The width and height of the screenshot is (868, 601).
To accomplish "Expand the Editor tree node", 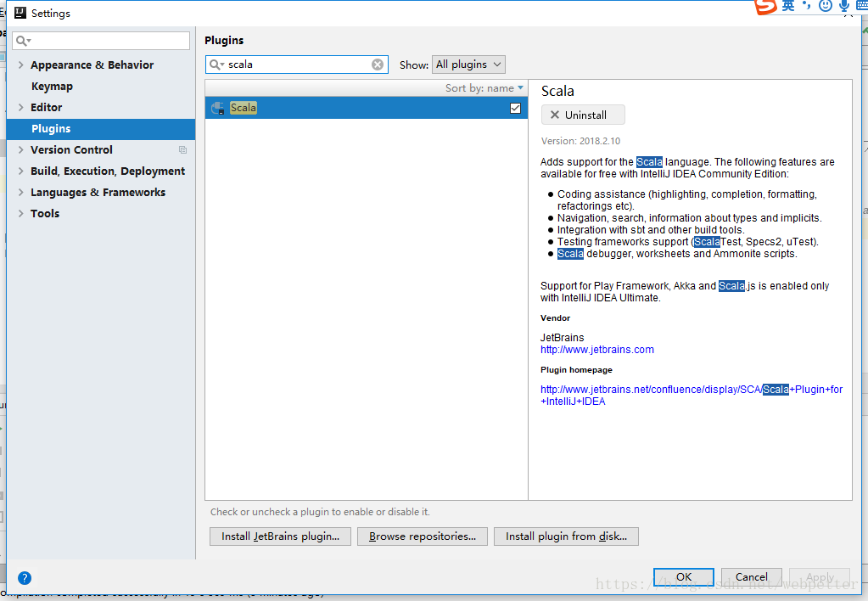I will tap(21, 108).
